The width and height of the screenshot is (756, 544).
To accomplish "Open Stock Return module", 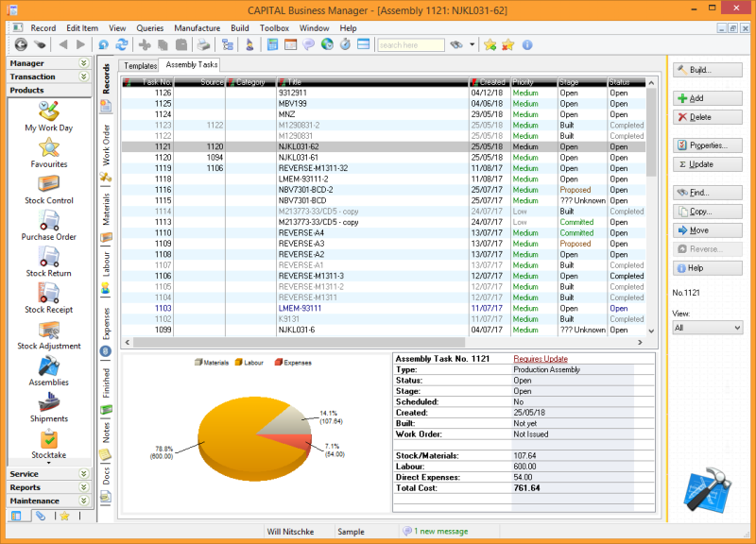I will [x=49, y=263].
